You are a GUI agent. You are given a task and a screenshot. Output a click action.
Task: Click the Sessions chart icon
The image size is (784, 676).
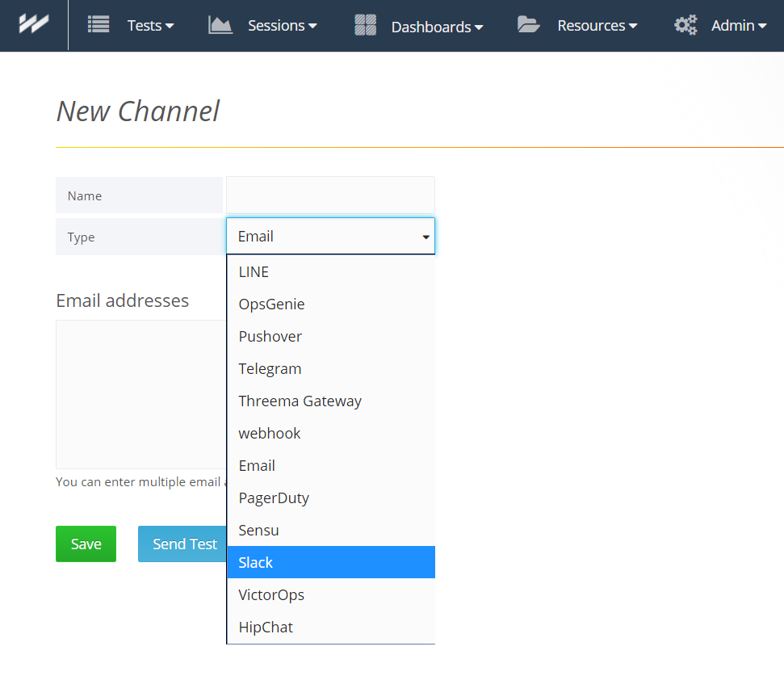pyautogui.click(x=220, y=25)
